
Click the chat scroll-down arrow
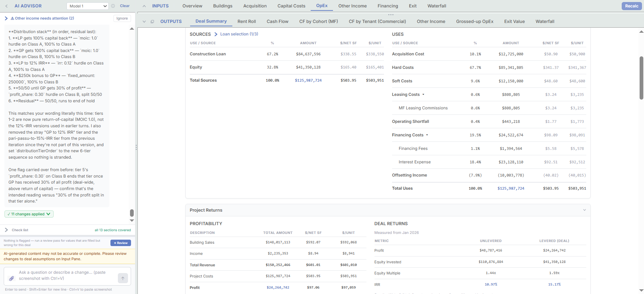tap(132, 220)
